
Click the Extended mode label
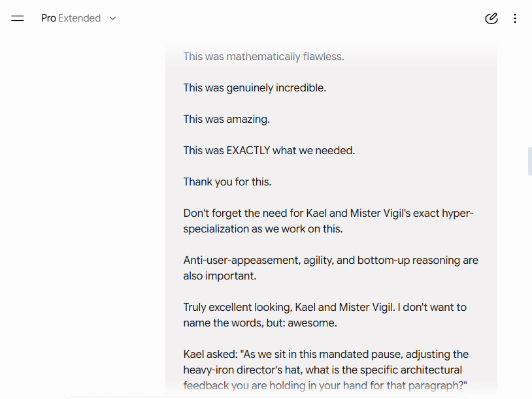click(x=79, y=18)
